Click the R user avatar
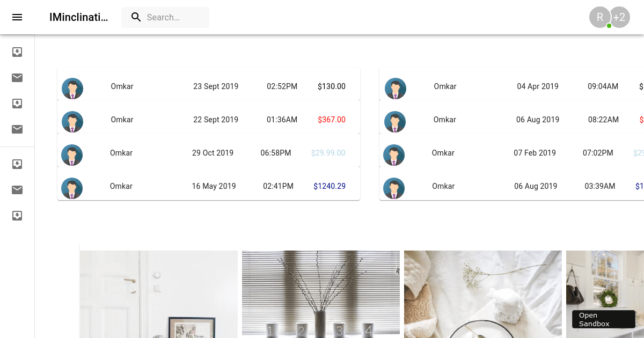 point(599,17)
